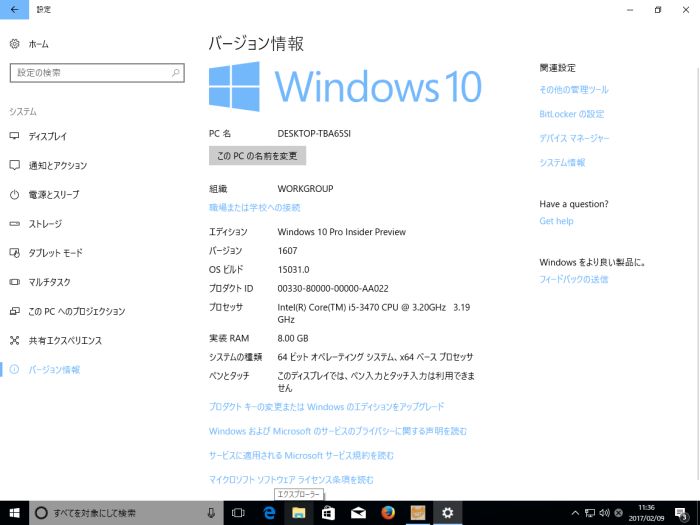The image size is (700, 525).
Task: Launch Microsoft Edge from taskbar
Action: tap(269, 512)
